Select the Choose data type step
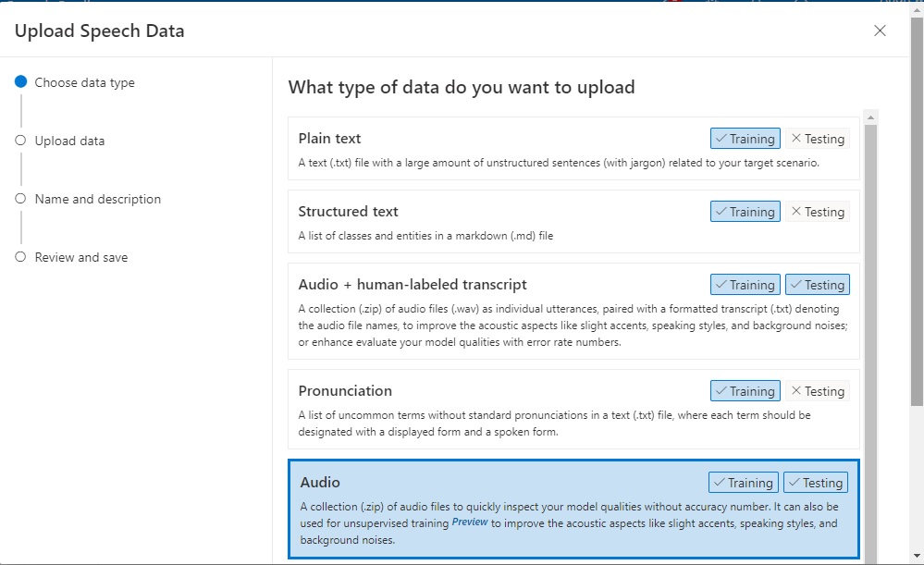This screenshot has width=924, height=565. (84, 82)
